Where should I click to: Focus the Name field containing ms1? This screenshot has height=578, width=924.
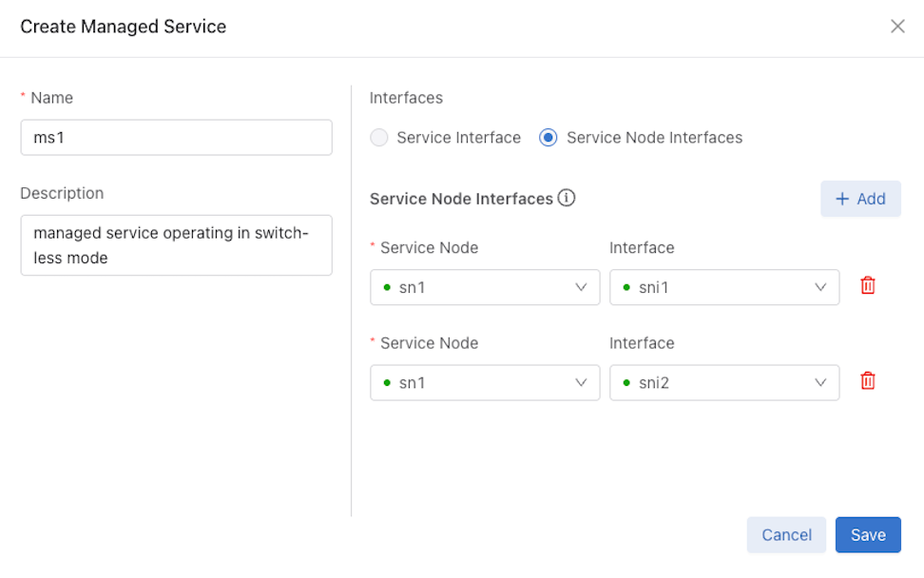(176, 137)
